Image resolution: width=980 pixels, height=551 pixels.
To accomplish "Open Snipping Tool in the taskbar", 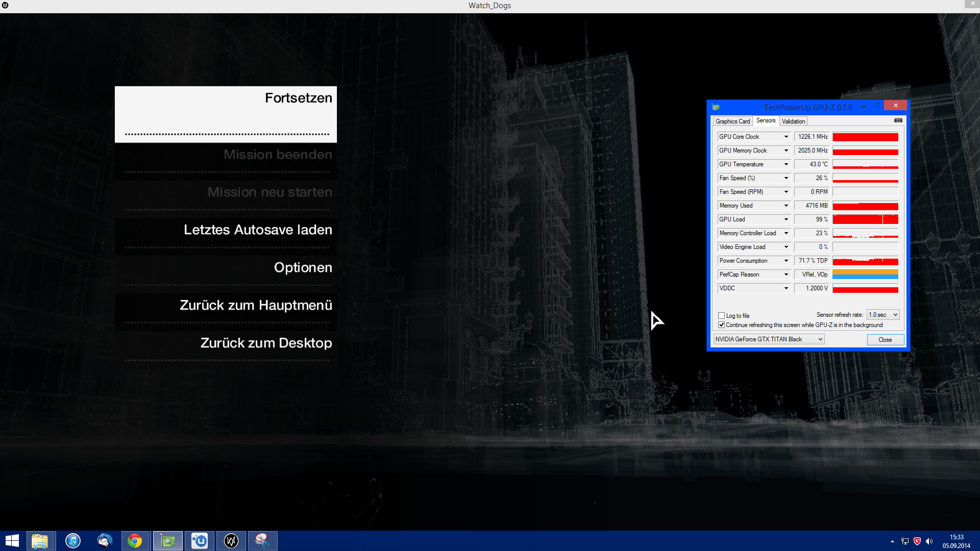I will point(262,540).
